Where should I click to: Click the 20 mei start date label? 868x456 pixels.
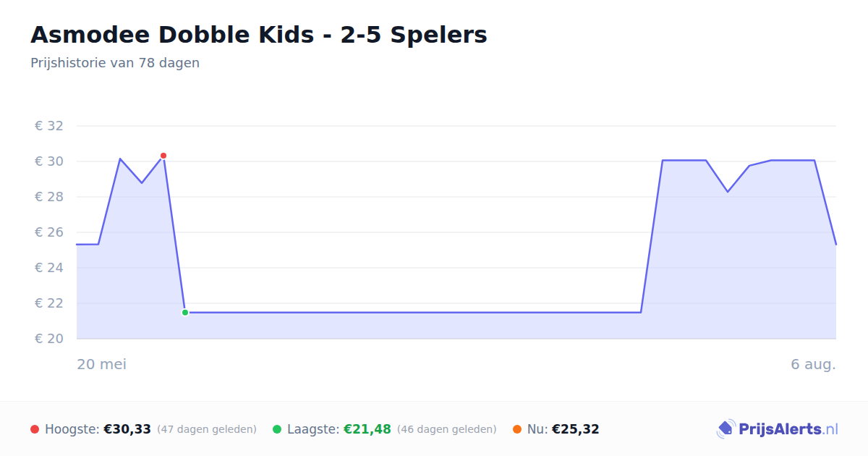[102, 364]
